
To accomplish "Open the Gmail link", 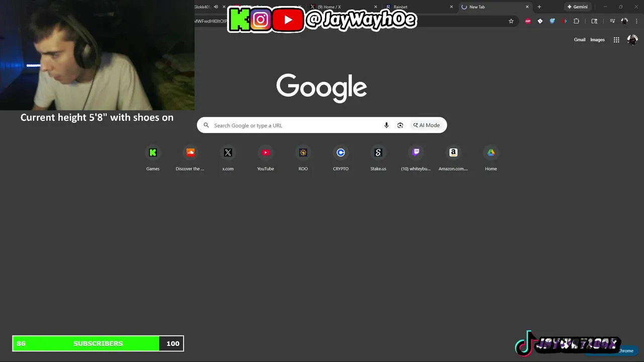I will [x=580, y=40].
